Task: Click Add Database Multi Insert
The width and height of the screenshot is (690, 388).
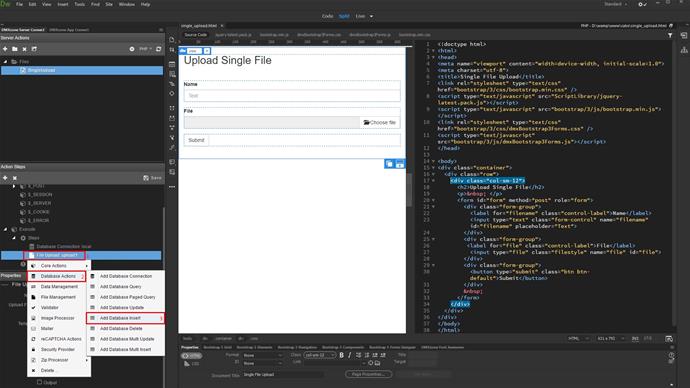Action: point(125,349)
